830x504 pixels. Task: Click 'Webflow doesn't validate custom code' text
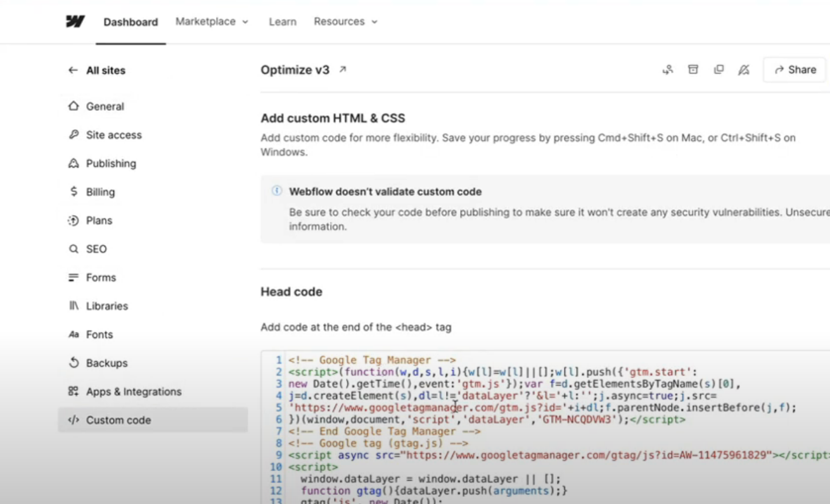[x=385, y=191]
